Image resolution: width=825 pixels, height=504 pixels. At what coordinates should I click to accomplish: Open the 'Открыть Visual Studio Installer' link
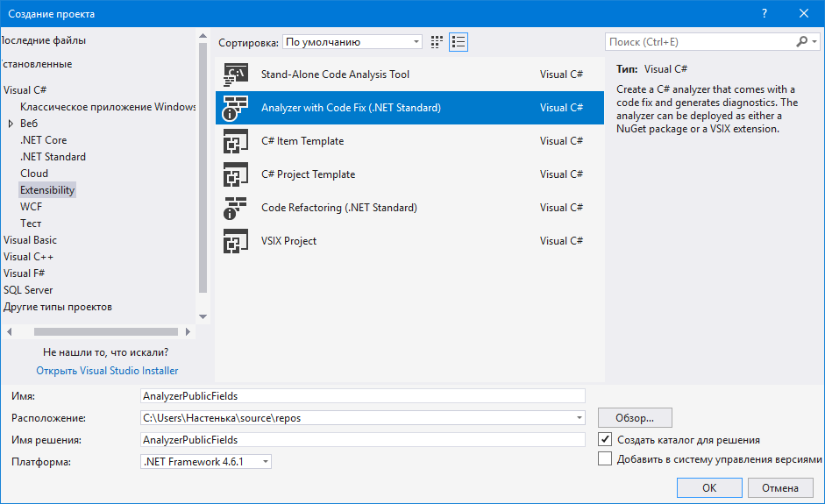coord(107,371)
